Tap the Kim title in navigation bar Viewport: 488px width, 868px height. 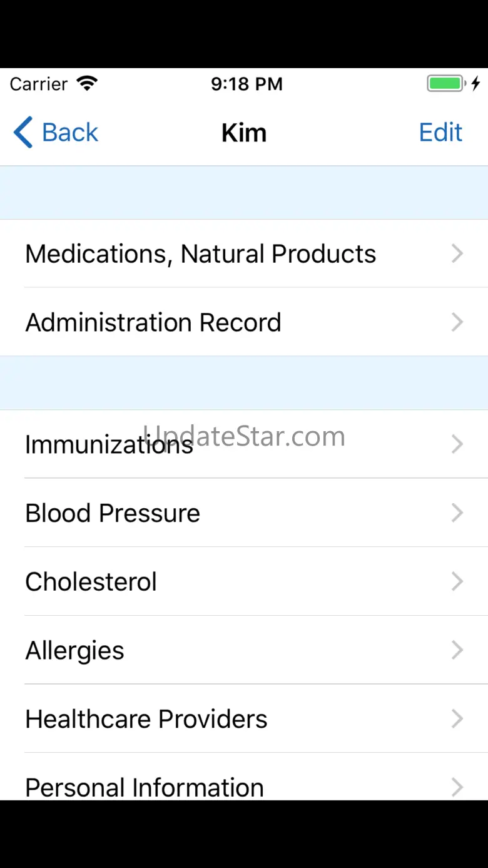[x=244, y=133]
